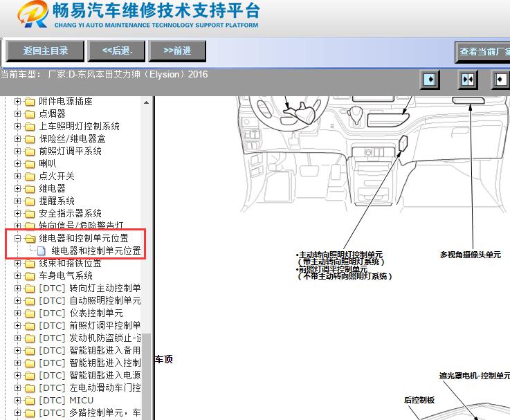Viewport: 510px width, 420px height.
Task: Expand the 点火开关 tree node
Action: coord(17,176)
